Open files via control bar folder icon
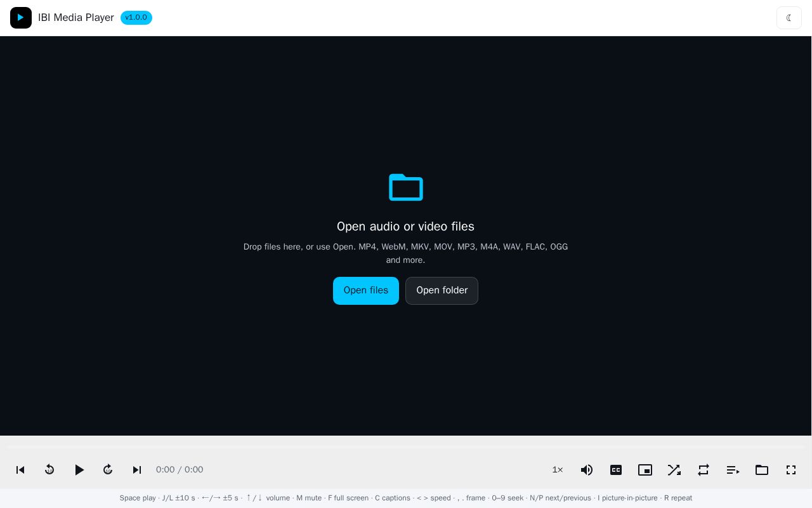Viewport: 812px width, 508px height. (x=762, y=470)
